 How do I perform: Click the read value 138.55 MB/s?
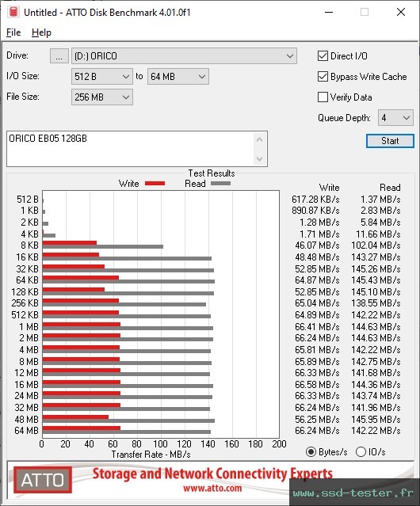click(x=376, y=303)
